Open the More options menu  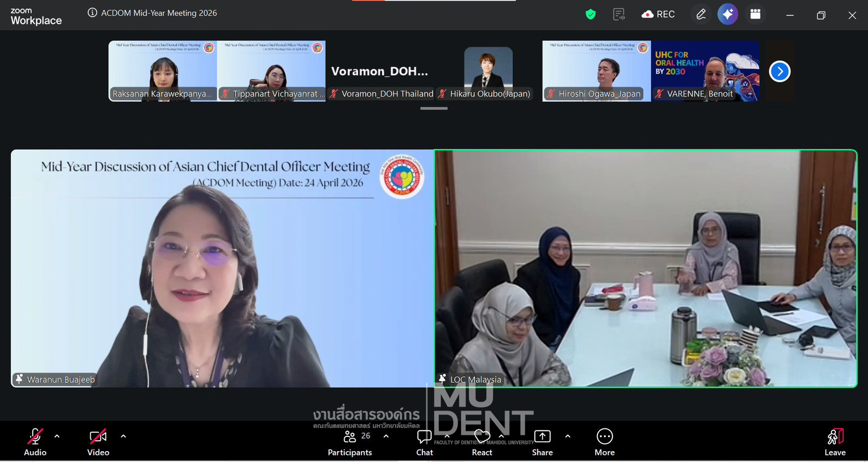click(605, 442)
